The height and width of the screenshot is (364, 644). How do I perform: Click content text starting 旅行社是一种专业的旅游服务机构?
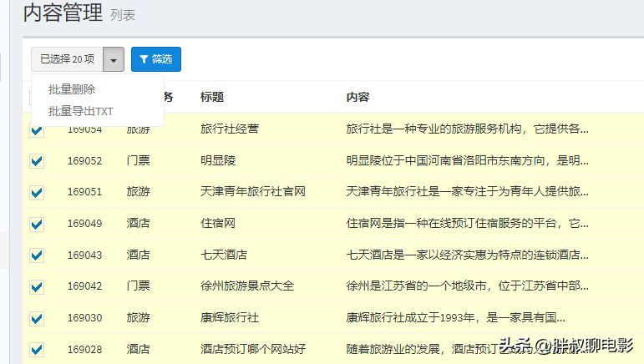468,129
